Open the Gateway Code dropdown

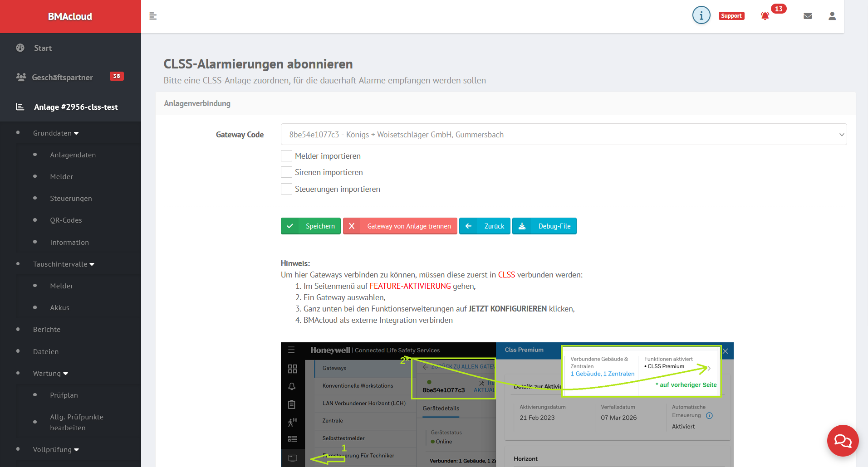[564, 135]
